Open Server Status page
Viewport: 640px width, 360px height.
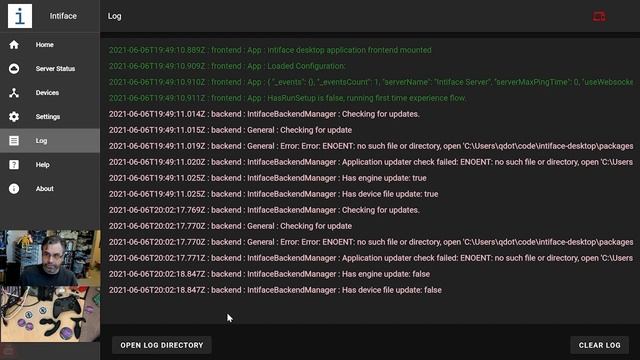coord(50,69)
